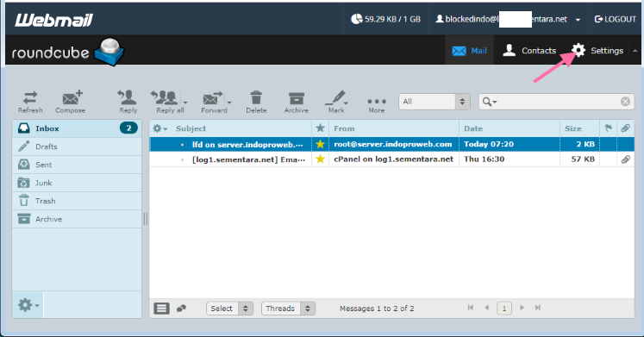Viewport: 644px width, 337px height.
Task: Sort messages by Subject column
Action: (x=191, y=128)
